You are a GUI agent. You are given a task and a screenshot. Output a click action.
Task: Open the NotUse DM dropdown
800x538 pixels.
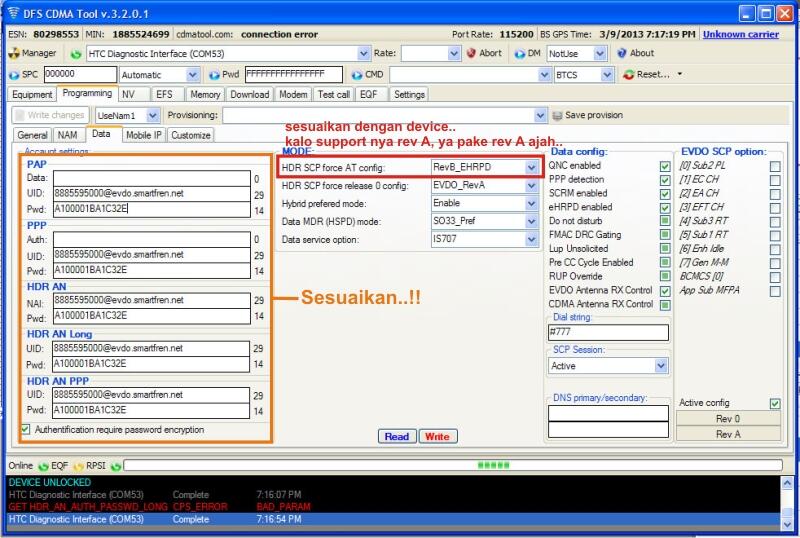coord(599,54)
